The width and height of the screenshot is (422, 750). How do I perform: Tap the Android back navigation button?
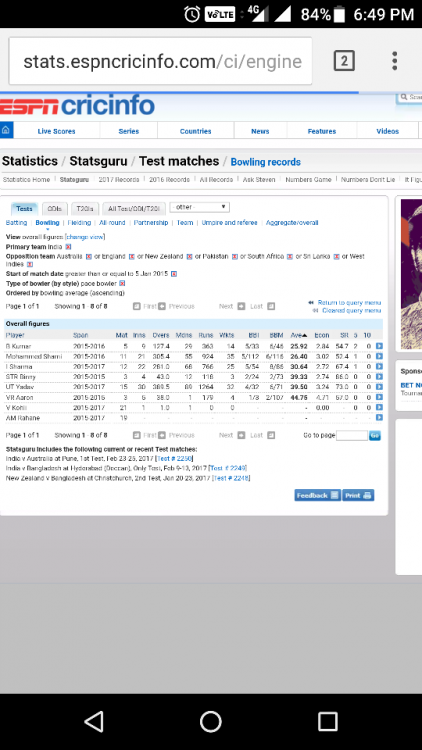click(94, 721)
